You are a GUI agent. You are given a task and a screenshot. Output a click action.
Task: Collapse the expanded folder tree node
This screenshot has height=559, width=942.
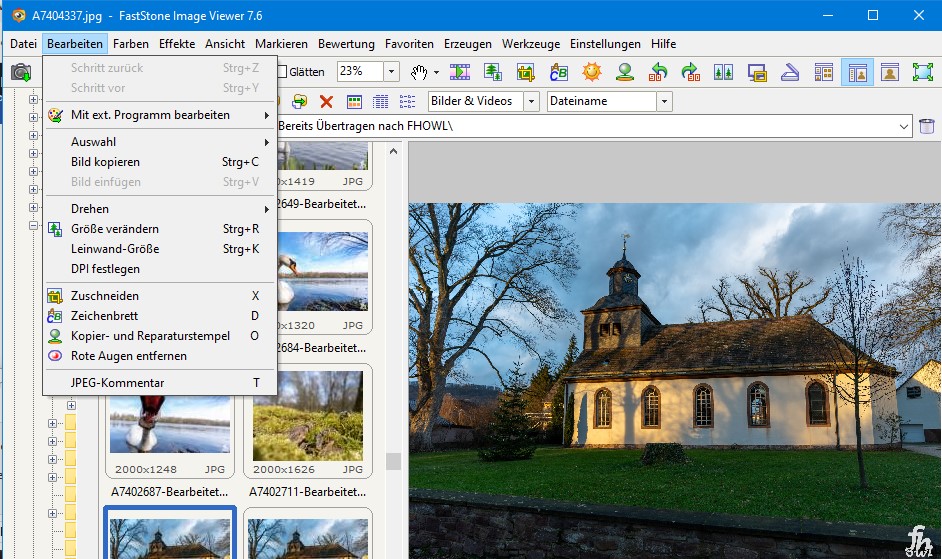[x=34, y=225]
